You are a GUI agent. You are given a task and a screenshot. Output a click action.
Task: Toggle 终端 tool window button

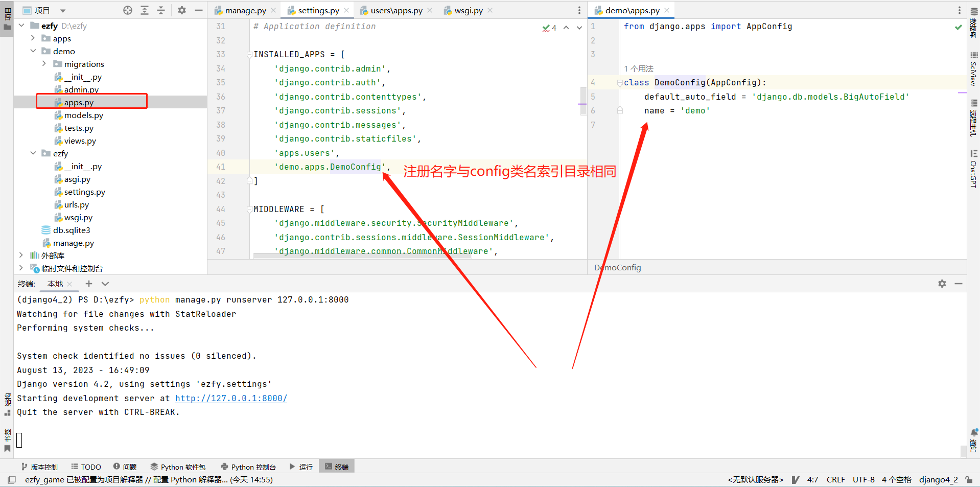pyautogui.click(x=337, y=467)
